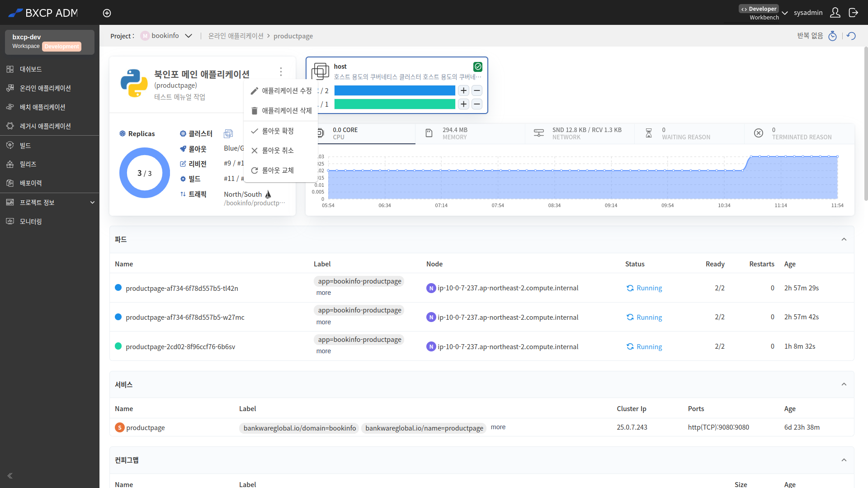868x488 pixels.
Task: Open the repeat timer icon
Action: click(832, 36)
